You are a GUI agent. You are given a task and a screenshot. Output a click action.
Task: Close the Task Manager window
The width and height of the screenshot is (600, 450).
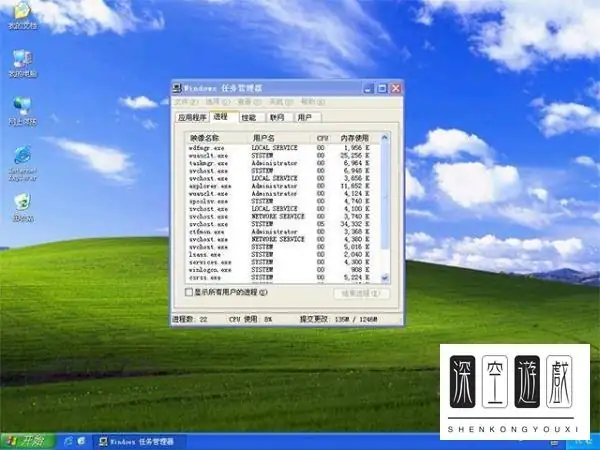396,89
